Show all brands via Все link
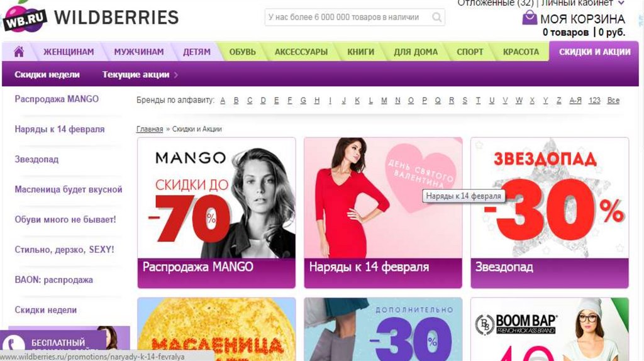 click(613, 100)
